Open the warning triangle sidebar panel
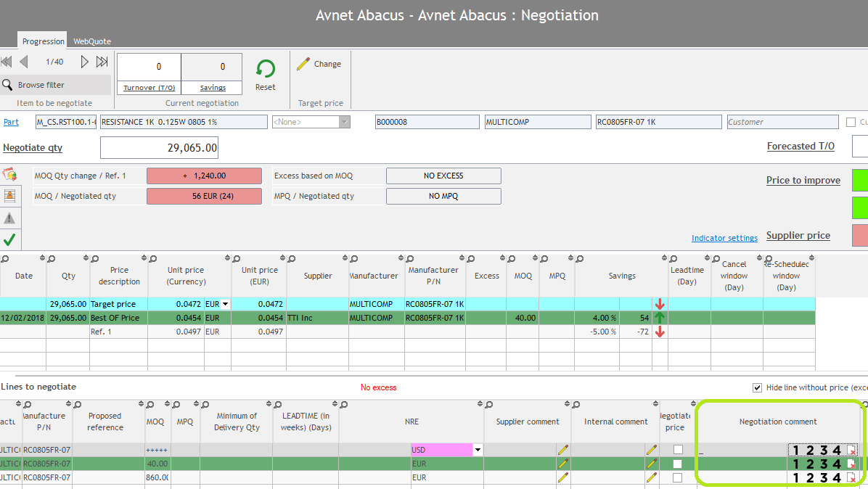The image size is (868, 489). click(x=9, y=218)
